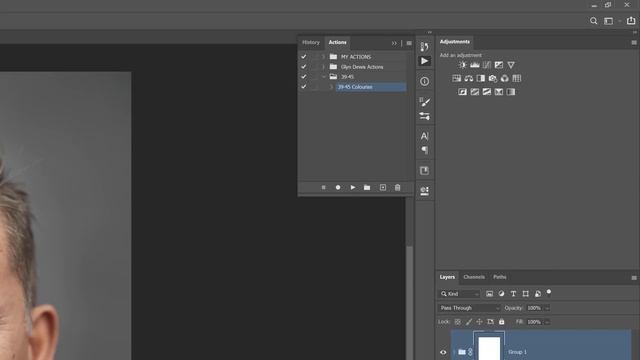Add a Hue/Saturation adjustment

(456, 78)
